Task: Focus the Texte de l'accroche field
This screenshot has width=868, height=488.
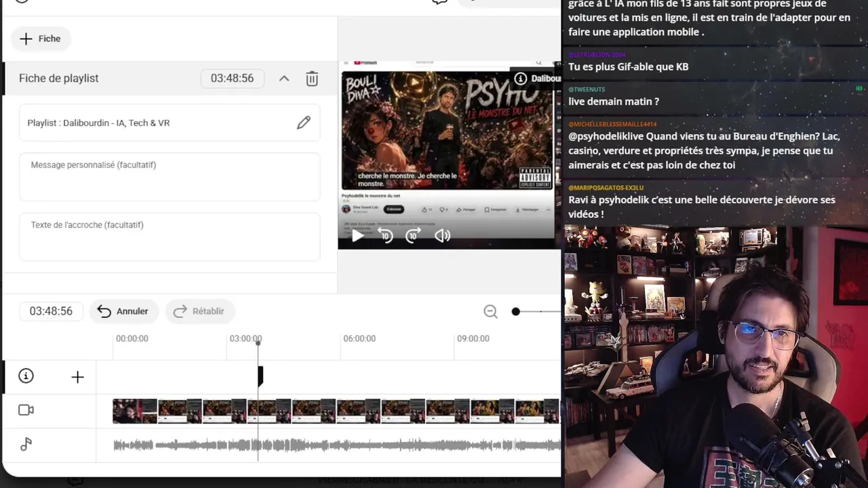Action: pyautogui.click(x=170, y=237)
